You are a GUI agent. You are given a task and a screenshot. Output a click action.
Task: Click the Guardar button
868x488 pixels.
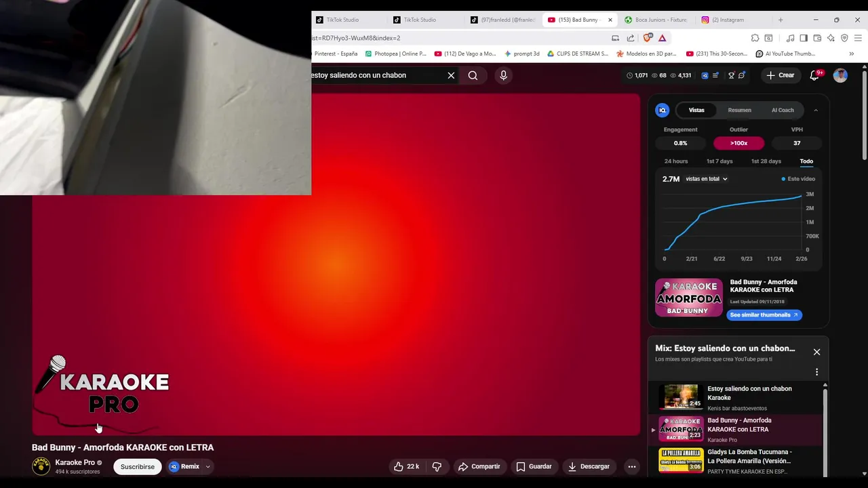pos(534,466)
